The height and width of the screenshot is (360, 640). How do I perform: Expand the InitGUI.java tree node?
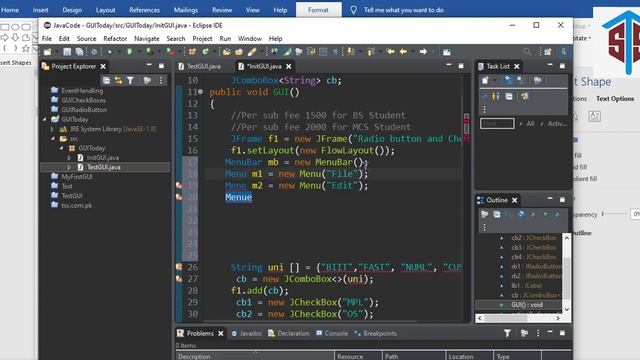tap(69, 158)
